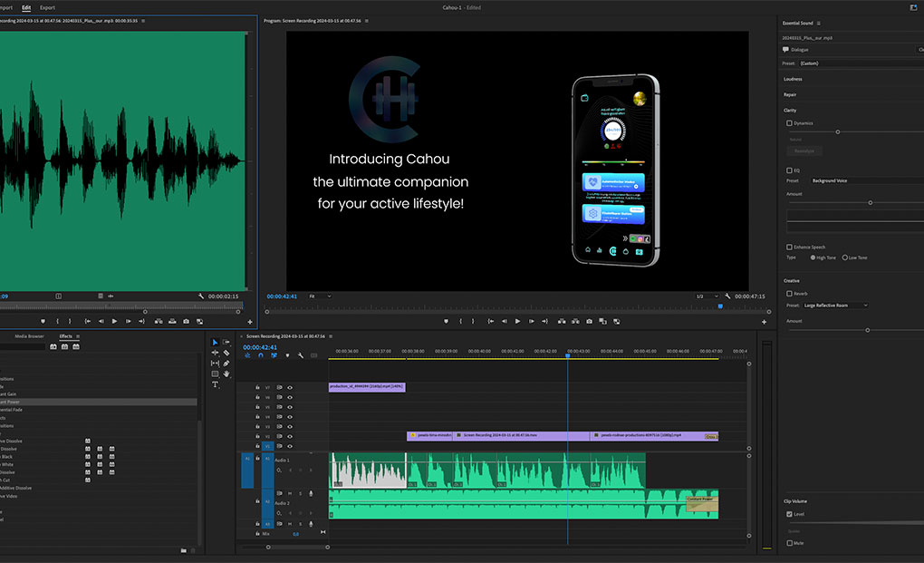The image size is (924, 563).
Task: Open Source monitor settings wrench
Action: (x=201, y=296)
